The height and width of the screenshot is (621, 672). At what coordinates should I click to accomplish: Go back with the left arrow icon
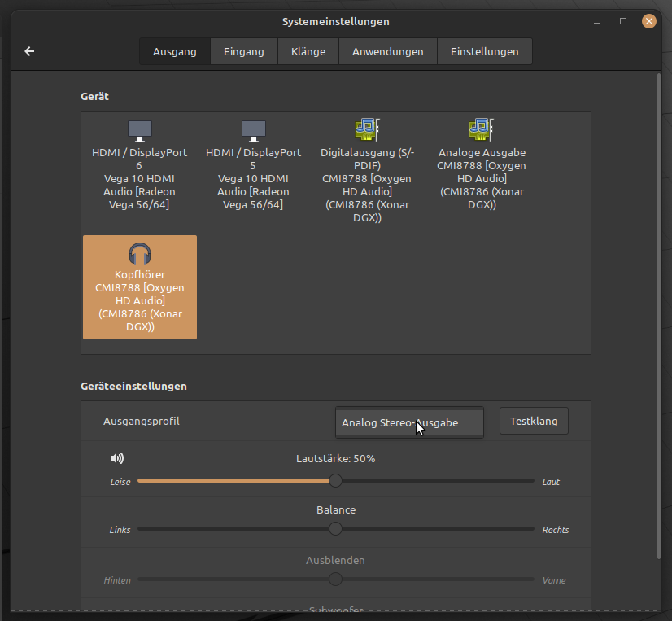pos(29,51)
